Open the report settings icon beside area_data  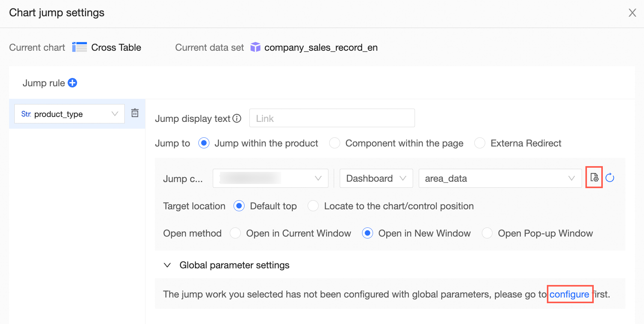point(594,178)
